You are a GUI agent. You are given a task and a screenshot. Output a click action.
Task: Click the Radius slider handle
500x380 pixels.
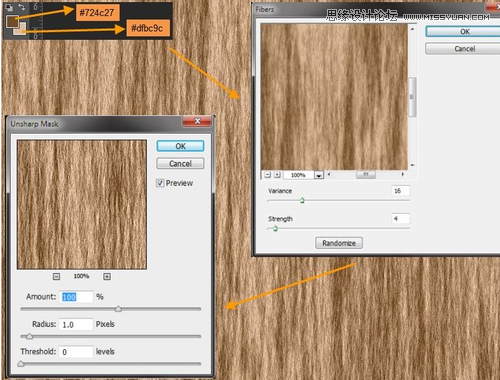click(29, 337)
